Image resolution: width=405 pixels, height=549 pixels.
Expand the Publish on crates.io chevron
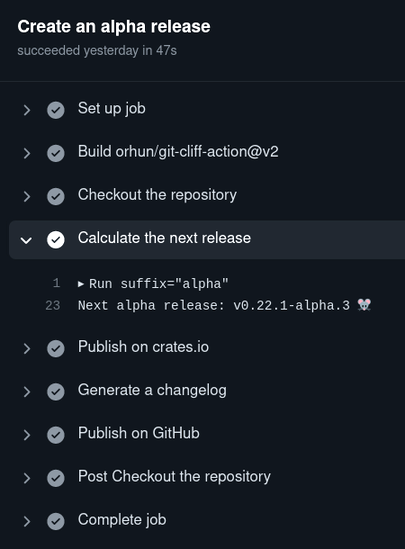tap(27, 349)
